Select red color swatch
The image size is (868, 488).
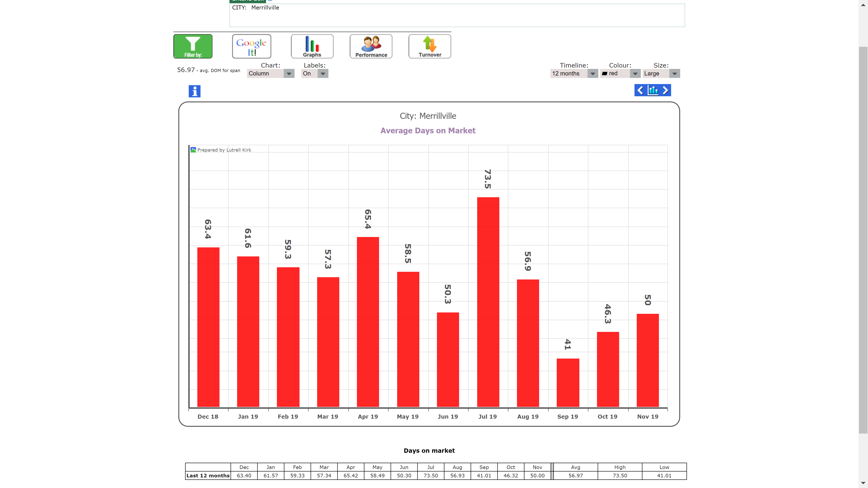click(604, 73)
